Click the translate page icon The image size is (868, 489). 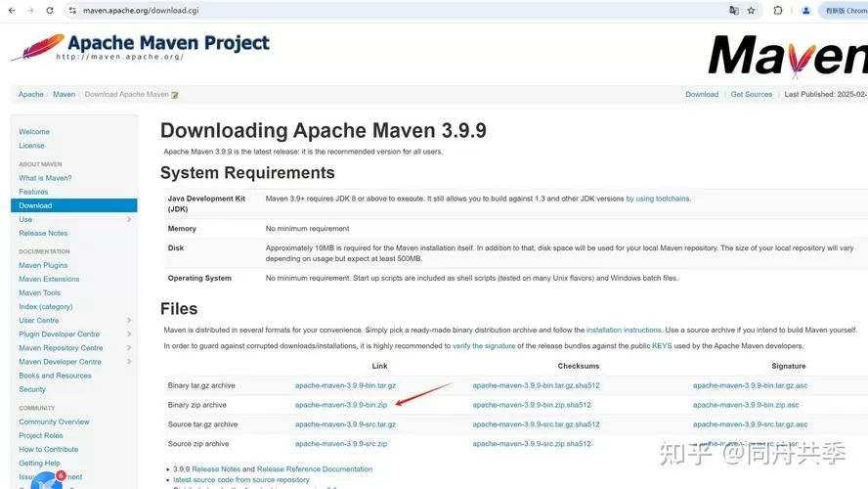point(734,11)
